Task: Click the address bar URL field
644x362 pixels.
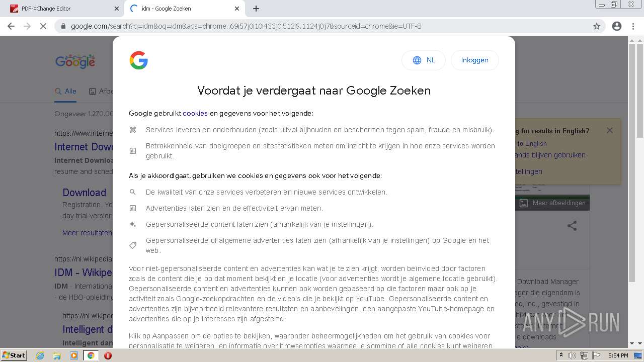Action: [330, 26]
